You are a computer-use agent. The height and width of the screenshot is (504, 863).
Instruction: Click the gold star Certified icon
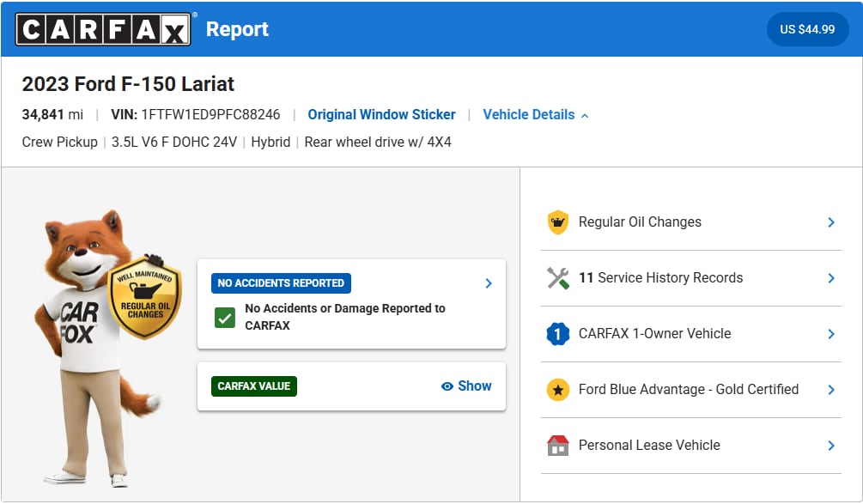click(x=558, y=390)
